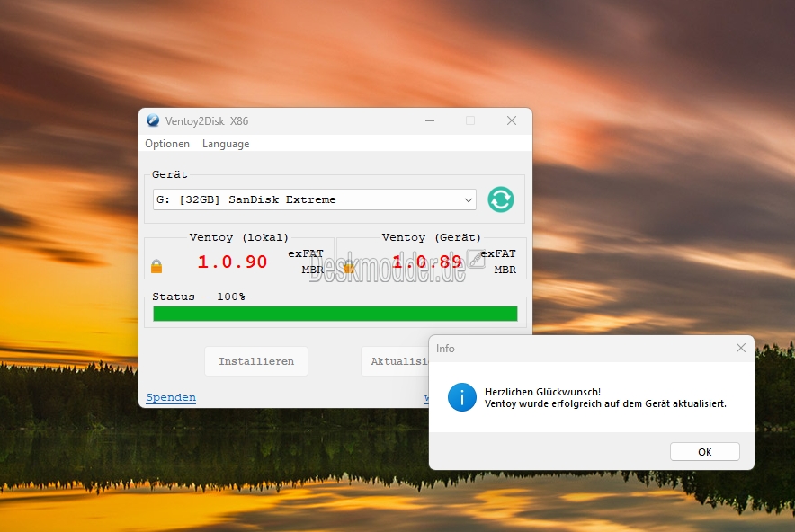Click the MBR label under Ventoy (Gerät)
This screenshot has width=795, height=532.
(505, 270)
